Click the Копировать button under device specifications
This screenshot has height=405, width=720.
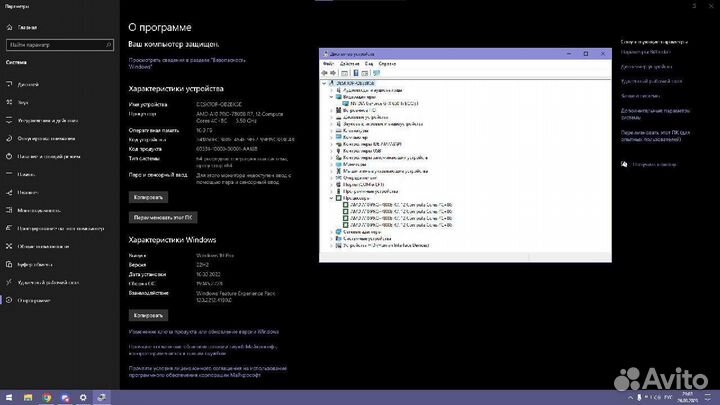point(148,198)
